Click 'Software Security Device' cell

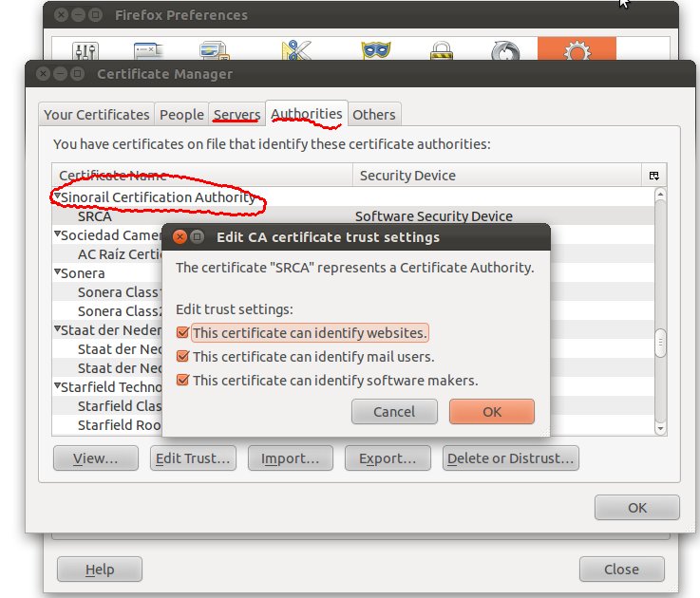[x=433, y=216]
